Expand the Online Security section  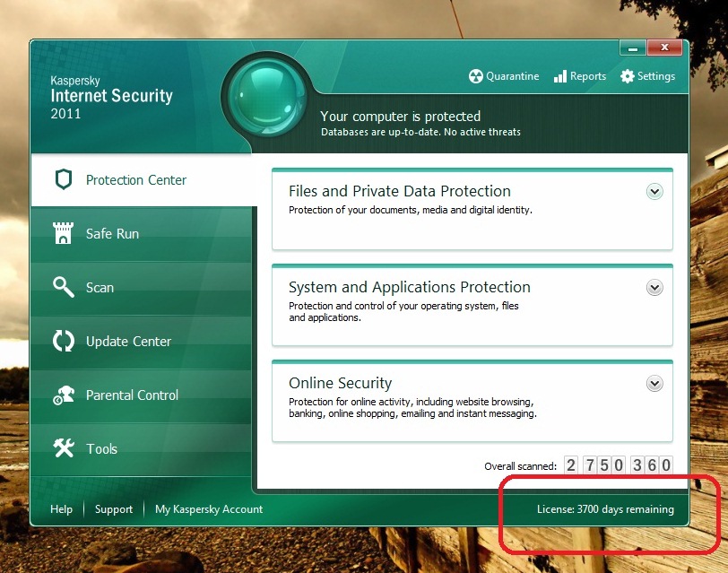654,384
